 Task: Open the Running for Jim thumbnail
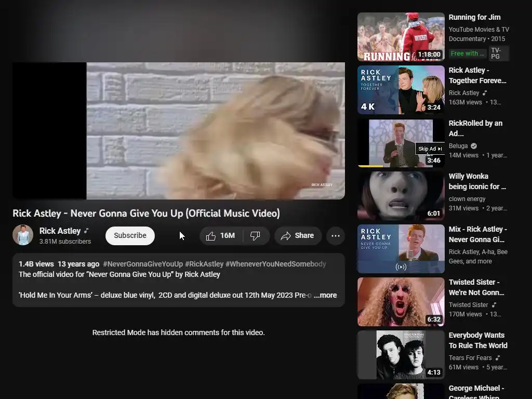(x=401, y=37)
